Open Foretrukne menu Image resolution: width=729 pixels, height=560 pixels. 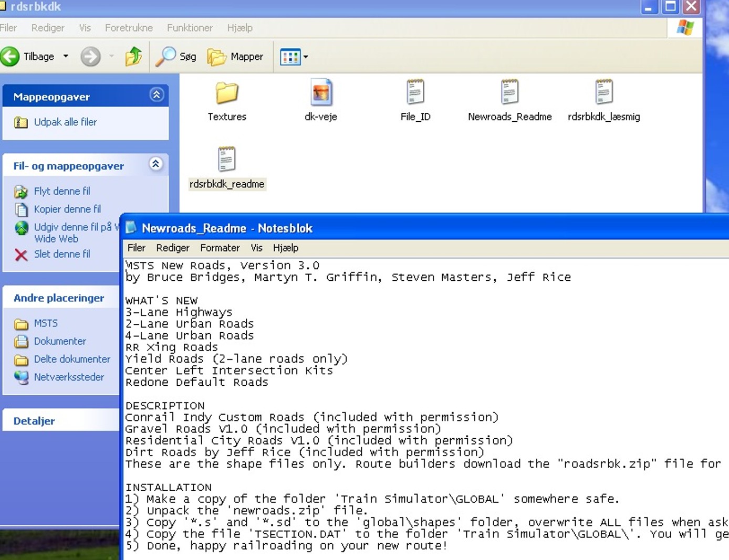coord(129,28)
